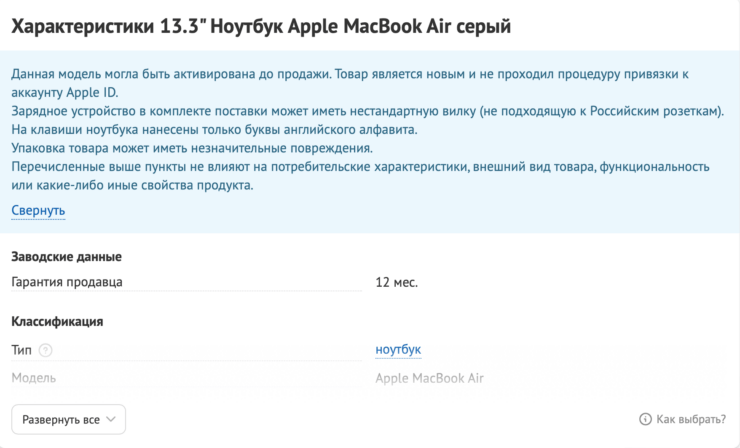The width and height of the screenshot is (740, 448).
Task: Click the Гарантия продавца row label
Action: pos(67,282)
